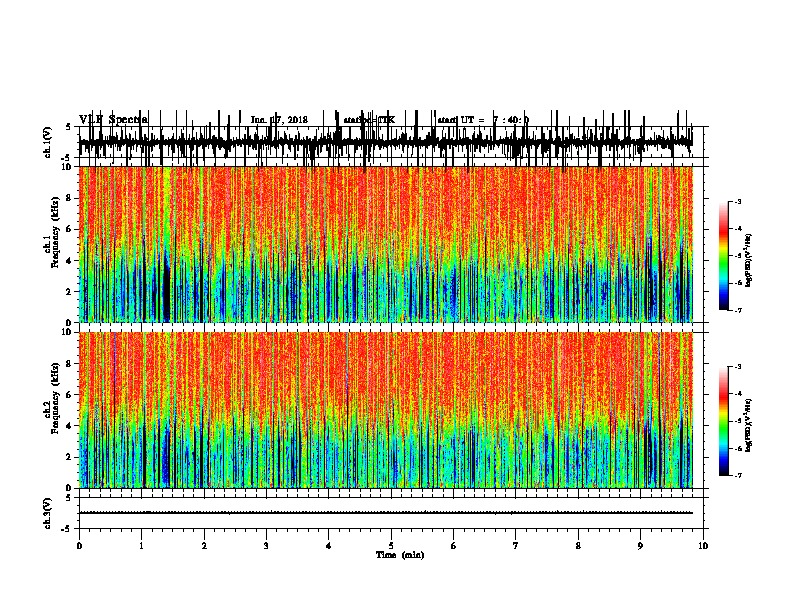The height and width of the screenshot is (612, 792).
Task: Click the ch.2 spectrogram color bar
Action: 723,421
